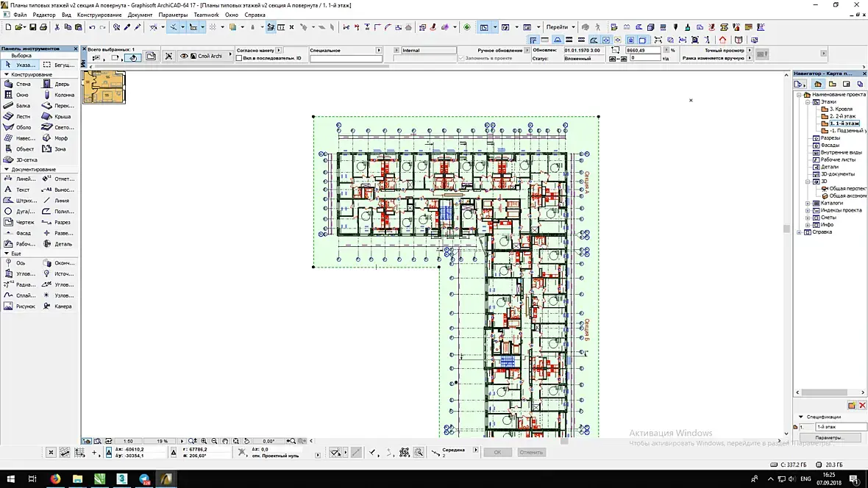
Task: Select the Камера tool
Action: click(57, 306)
